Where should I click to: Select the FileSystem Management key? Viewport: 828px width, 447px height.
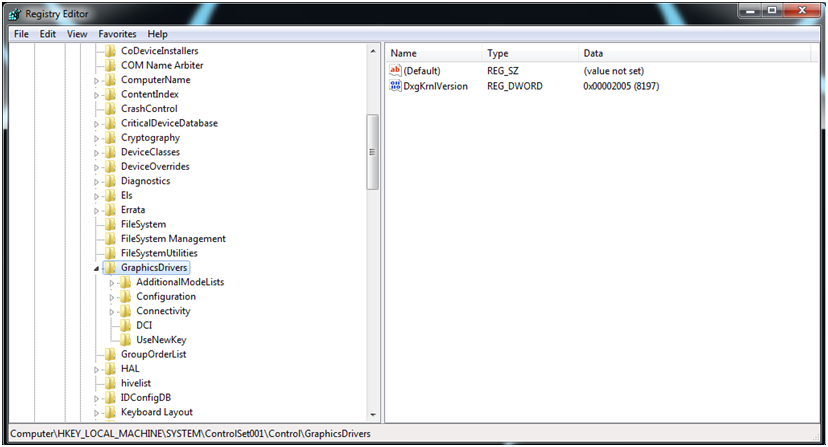coord(172,239)
